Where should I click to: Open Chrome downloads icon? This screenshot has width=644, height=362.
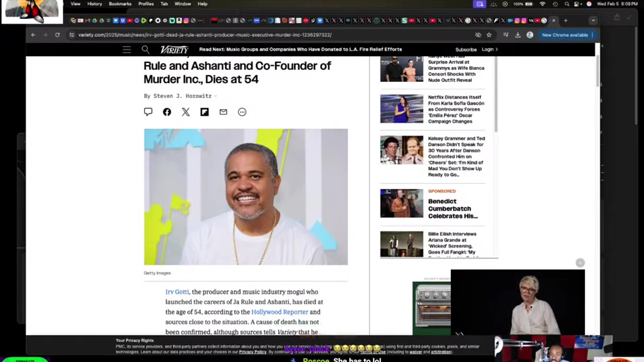coord(518,35)
